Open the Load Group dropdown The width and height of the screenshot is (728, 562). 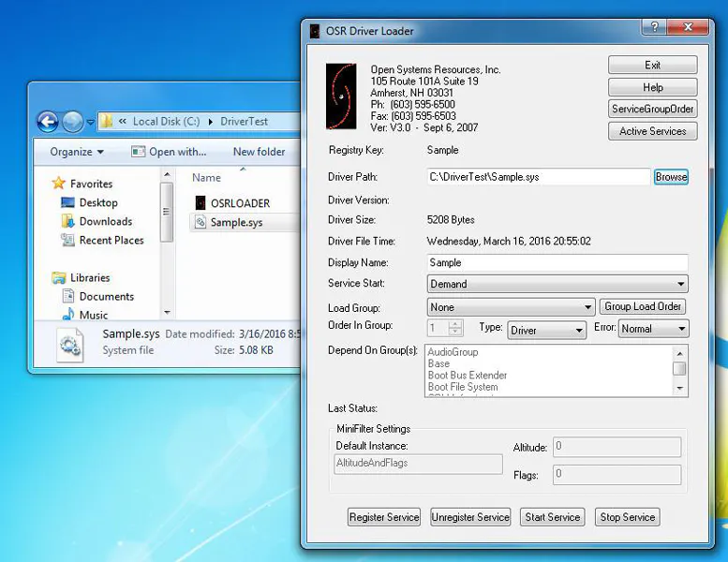(x=511, y=306)
